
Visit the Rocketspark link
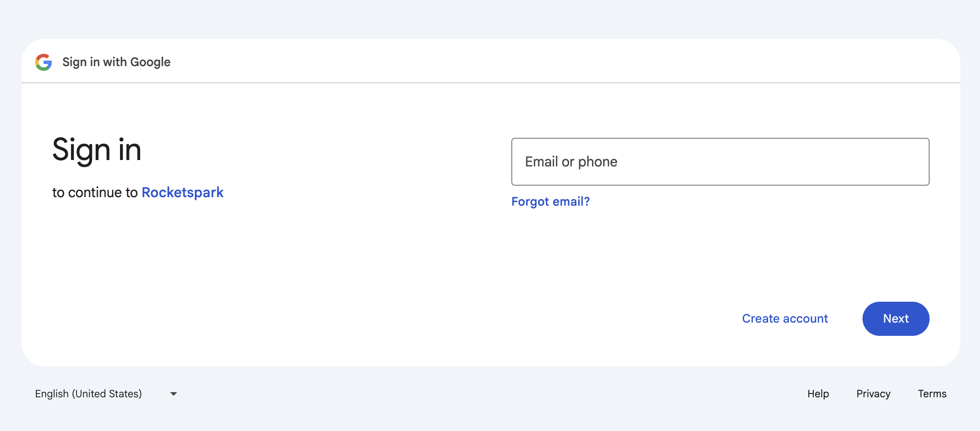182,192
